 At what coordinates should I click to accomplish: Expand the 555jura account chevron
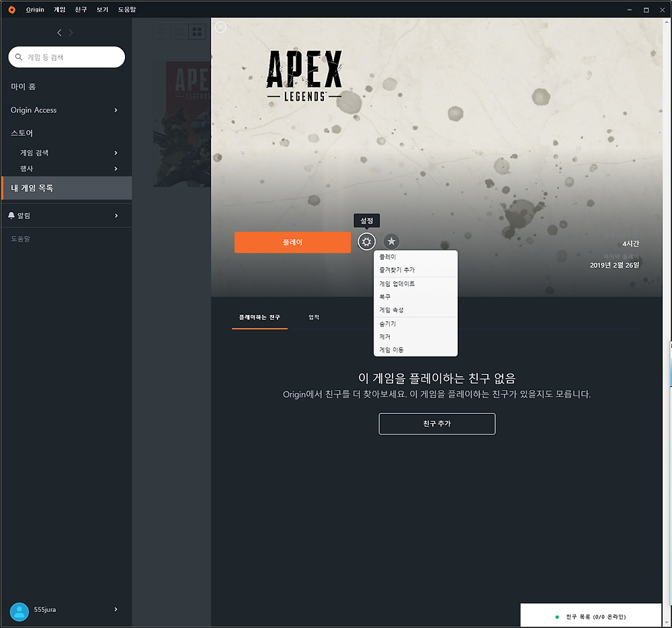(x=116, y=609)
